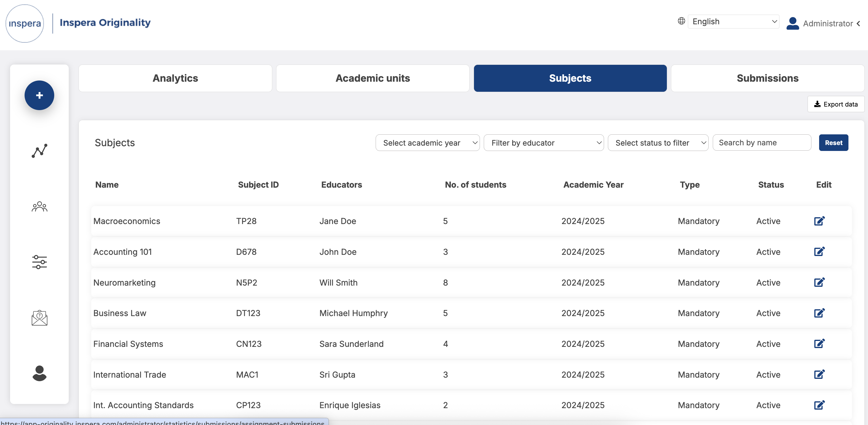Click the Int. Accounting Standards name

pyautogui.click(x=144, y=405)
